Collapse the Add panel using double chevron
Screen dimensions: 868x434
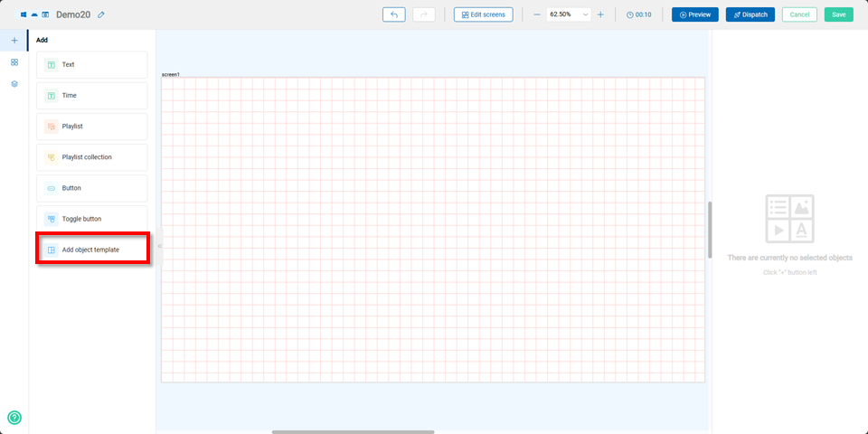pyautogui.click(x=159, y=246)
